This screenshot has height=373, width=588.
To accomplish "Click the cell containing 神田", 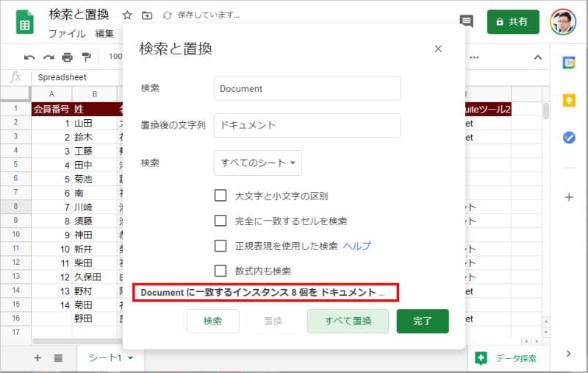I will point(95,235).
